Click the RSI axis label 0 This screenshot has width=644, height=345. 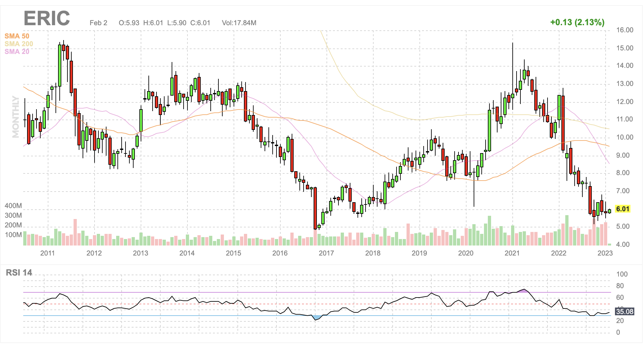click(x=618, y=332)
